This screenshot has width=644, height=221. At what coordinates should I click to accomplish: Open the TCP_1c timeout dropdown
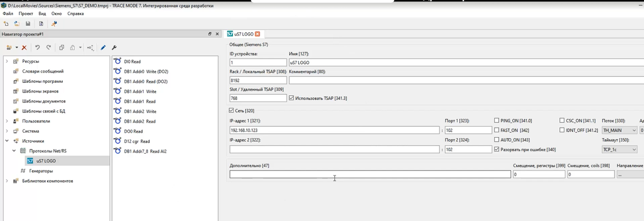click(x=620, y=149)
